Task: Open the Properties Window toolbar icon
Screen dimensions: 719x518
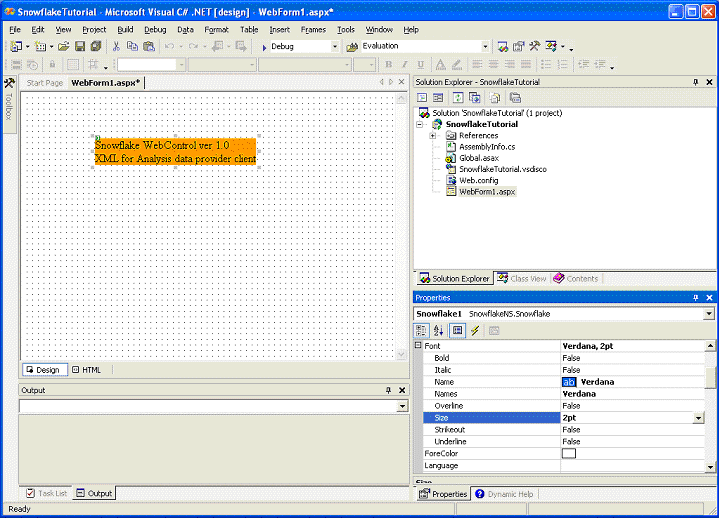Action: [519, 46]
